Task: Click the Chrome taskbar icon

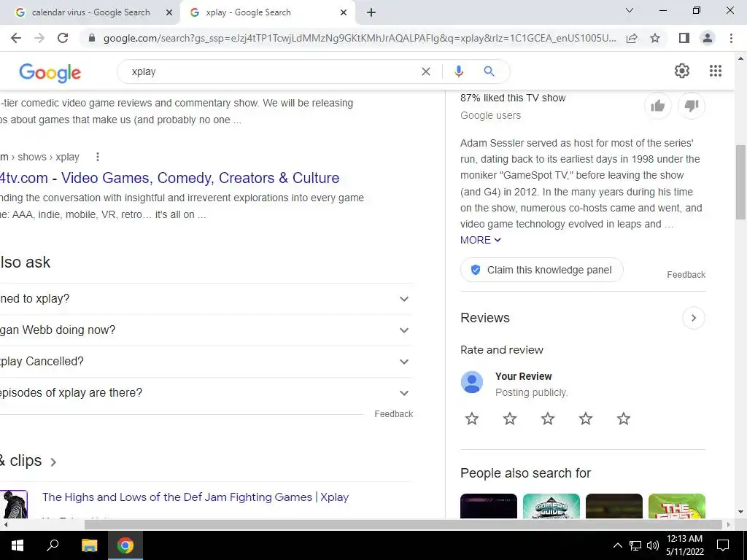Action: tap(125, 545)
